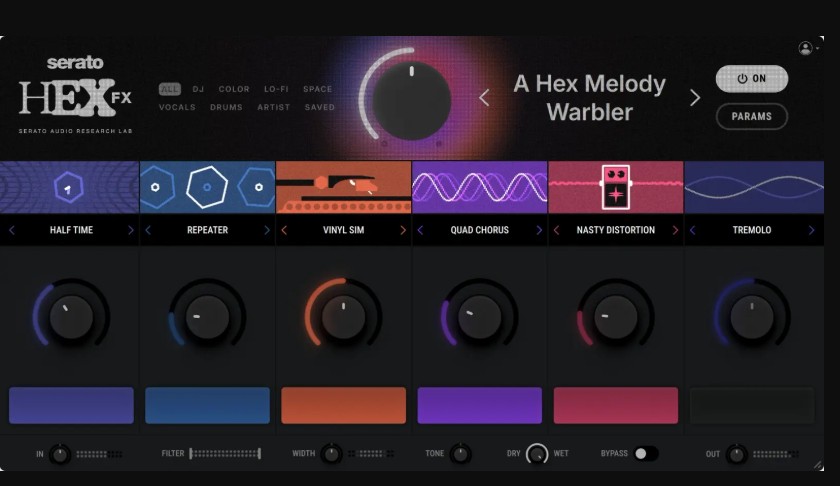The width and height of the screenshot is (840, 486).
Task: Click the Vinyl Sim turntable image
Action: [x=343, y=187]
